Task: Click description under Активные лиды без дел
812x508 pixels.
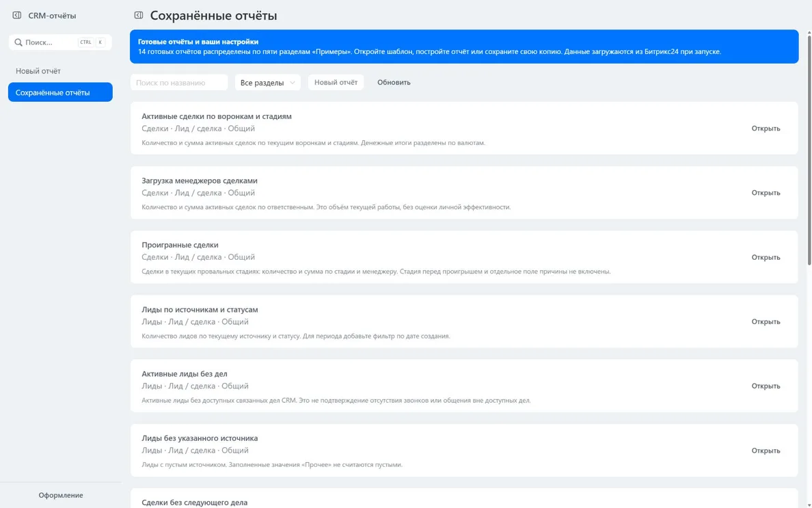Action: click(336, 400)
